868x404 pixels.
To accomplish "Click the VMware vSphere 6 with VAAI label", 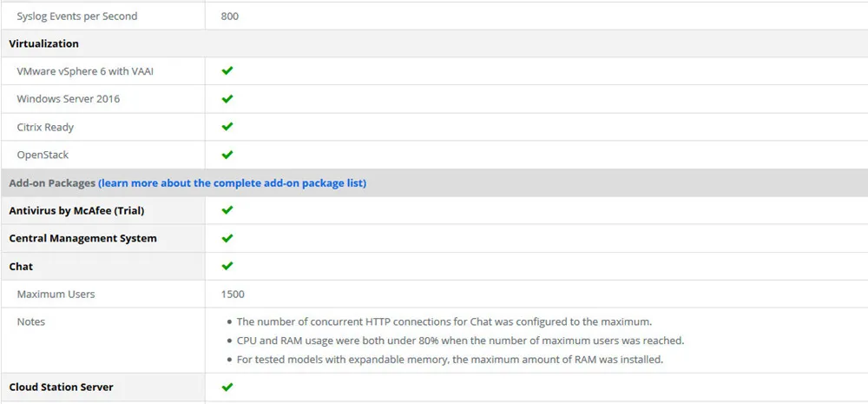I will [x=85, y=71].
